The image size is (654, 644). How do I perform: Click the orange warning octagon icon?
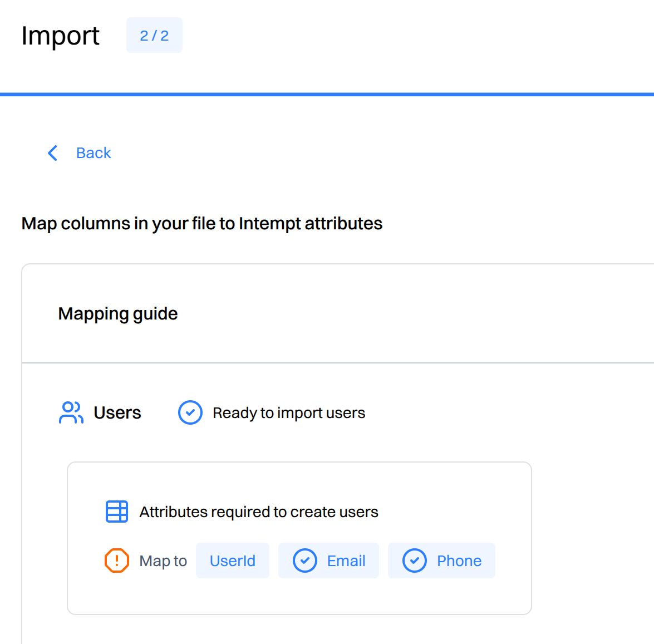pyautogui.click(x=117, y=560)
